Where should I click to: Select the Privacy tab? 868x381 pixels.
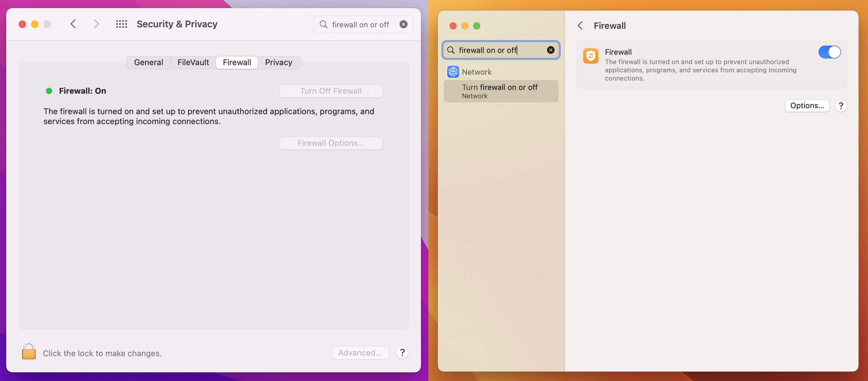point(278,63)
